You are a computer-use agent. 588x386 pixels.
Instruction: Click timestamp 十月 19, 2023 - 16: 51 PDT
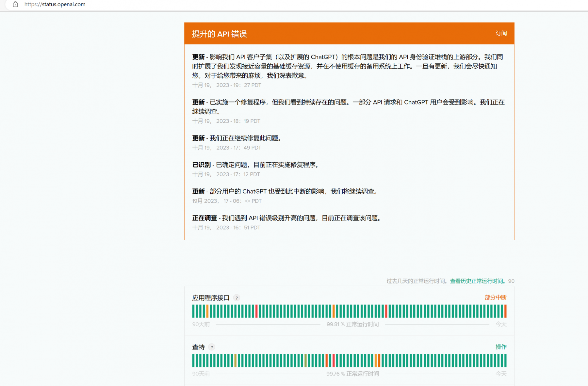226,228
